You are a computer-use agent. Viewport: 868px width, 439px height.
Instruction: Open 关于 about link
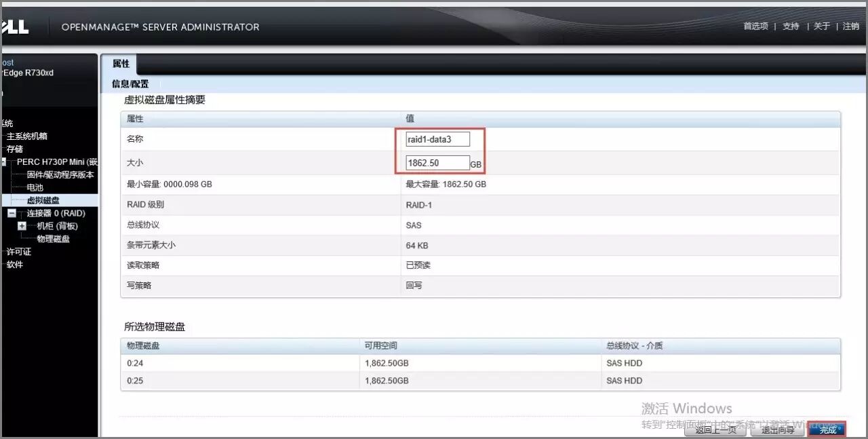(x=822, y=26)
